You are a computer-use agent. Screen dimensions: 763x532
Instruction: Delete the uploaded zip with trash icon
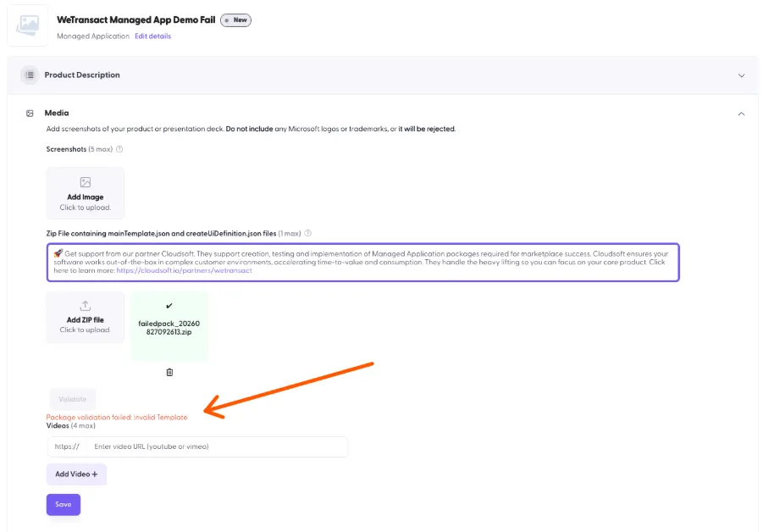169,373
